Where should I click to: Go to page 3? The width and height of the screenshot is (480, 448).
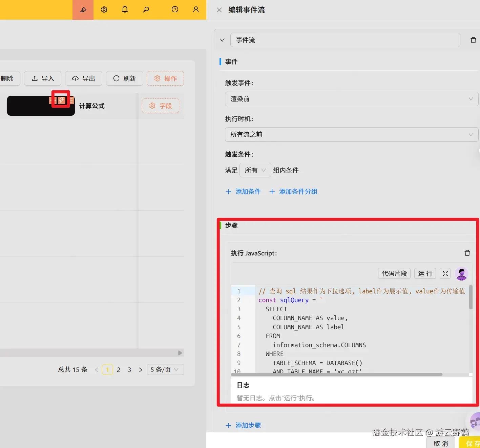129,369
